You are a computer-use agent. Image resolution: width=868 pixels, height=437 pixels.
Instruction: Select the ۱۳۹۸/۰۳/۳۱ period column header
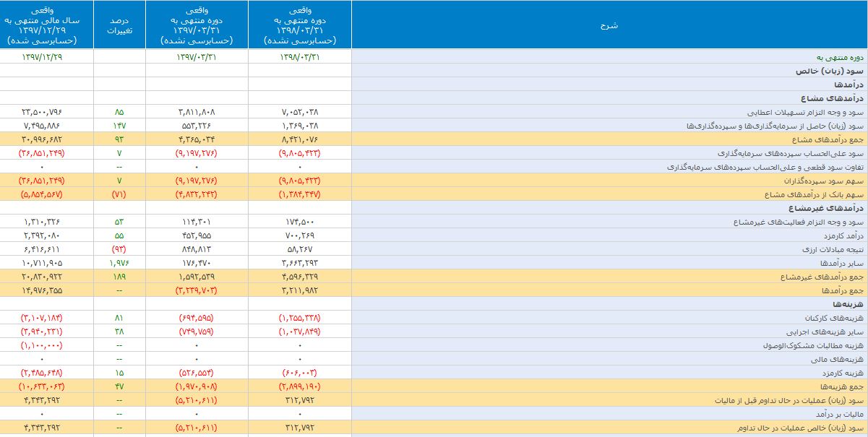click(x=300, y=25)
